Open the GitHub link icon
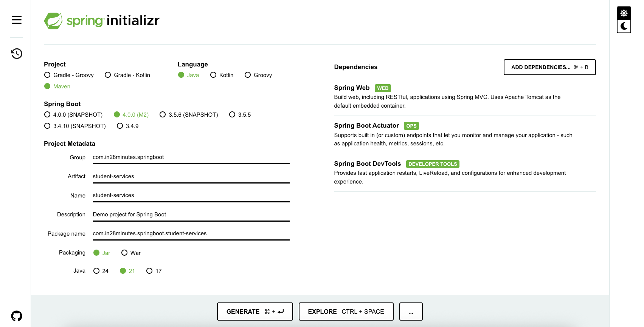 [x=17, y=316]
